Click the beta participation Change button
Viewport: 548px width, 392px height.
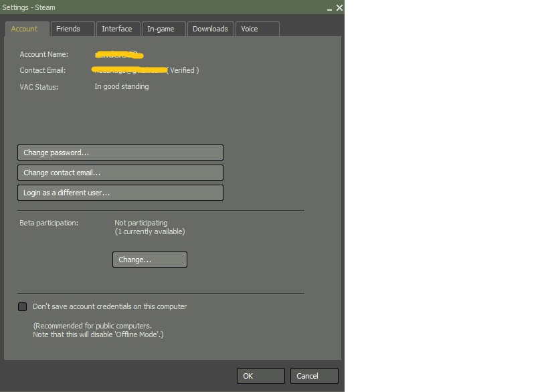point(150,260)
